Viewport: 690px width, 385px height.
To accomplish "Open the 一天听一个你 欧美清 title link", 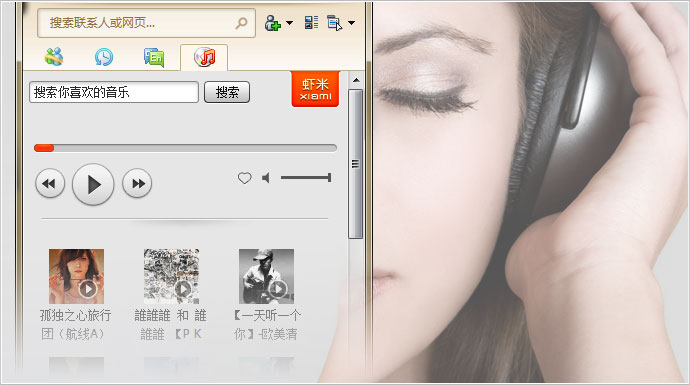I will pos(267,325).
